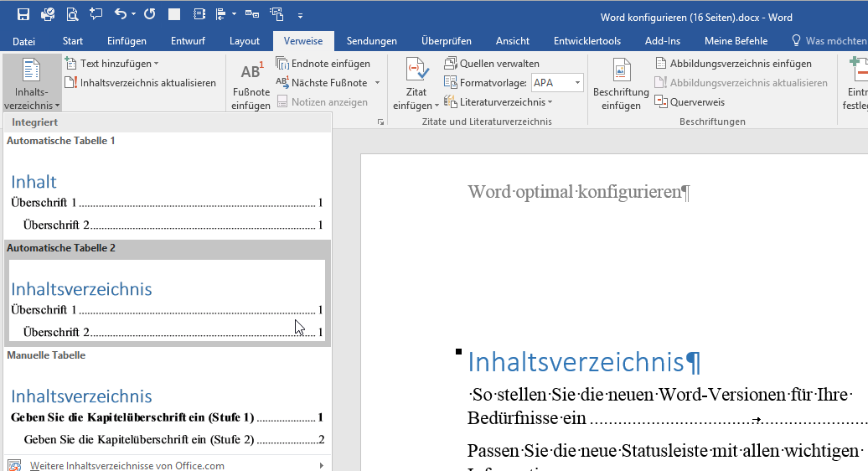
Task: Open the Einfügen ribbon tab
Action: [127, 41]
